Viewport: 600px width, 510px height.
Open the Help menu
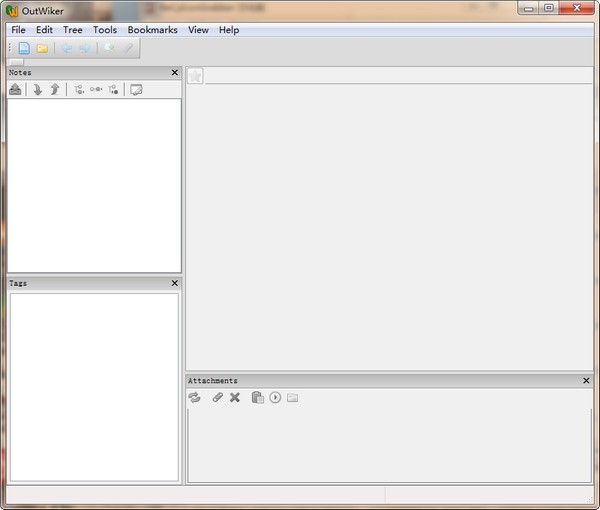click(x=229, y=30)
